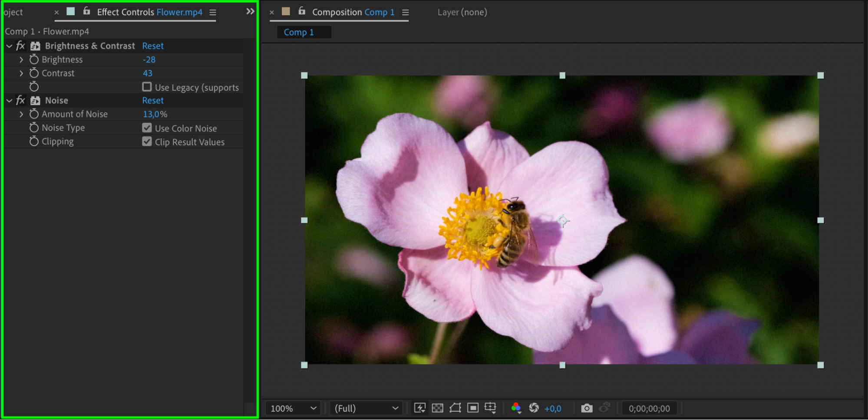Toggle mask and shape path visibility
This screenshot has height=420, width=868.
pos(455,408)
